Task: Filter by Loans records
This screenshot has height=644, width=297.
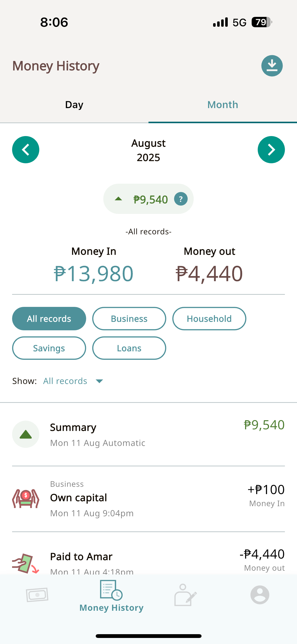Action: coord(129,348)
